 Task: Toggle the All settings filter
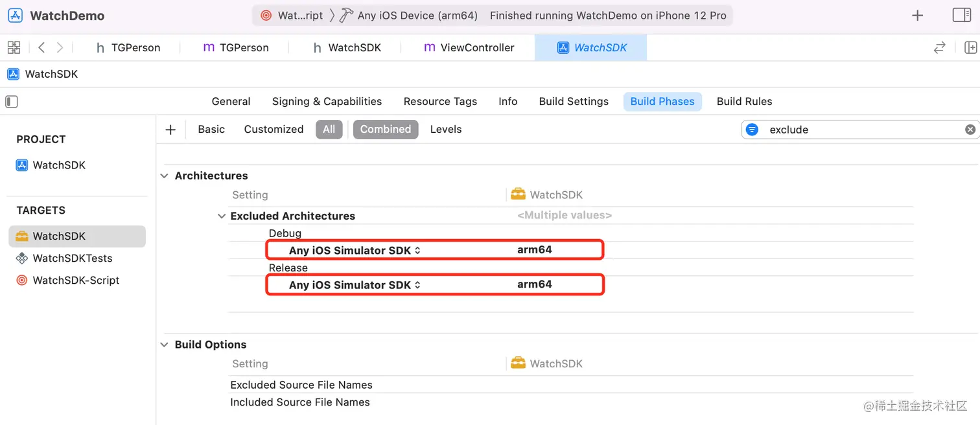click(329, 130)
